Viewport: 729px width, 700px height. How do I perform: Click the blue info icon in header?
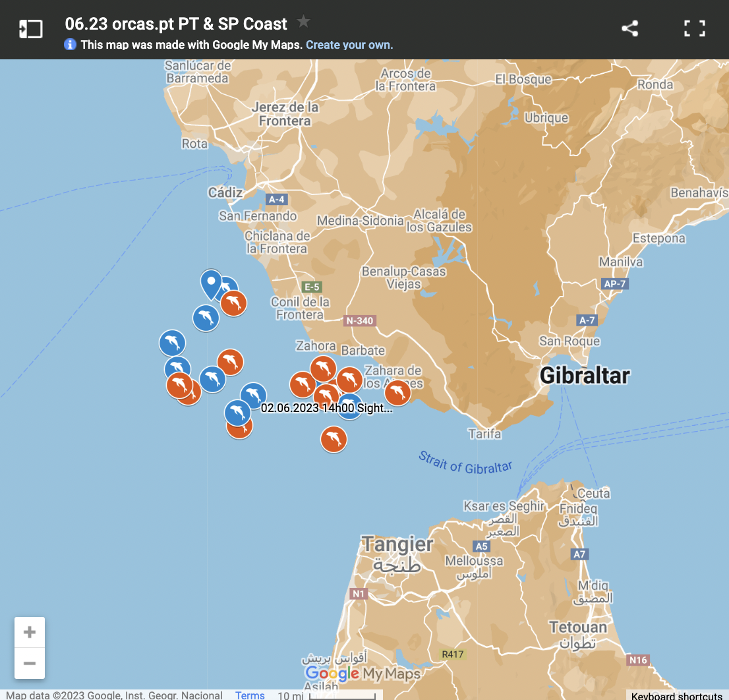tap(70, 45)
